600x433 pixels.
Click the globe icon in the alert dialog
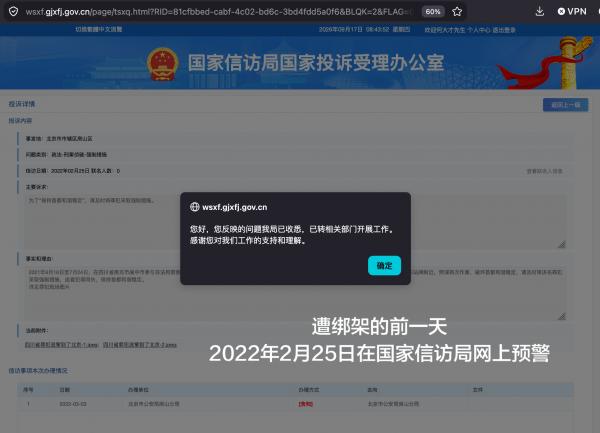point(194,207)
